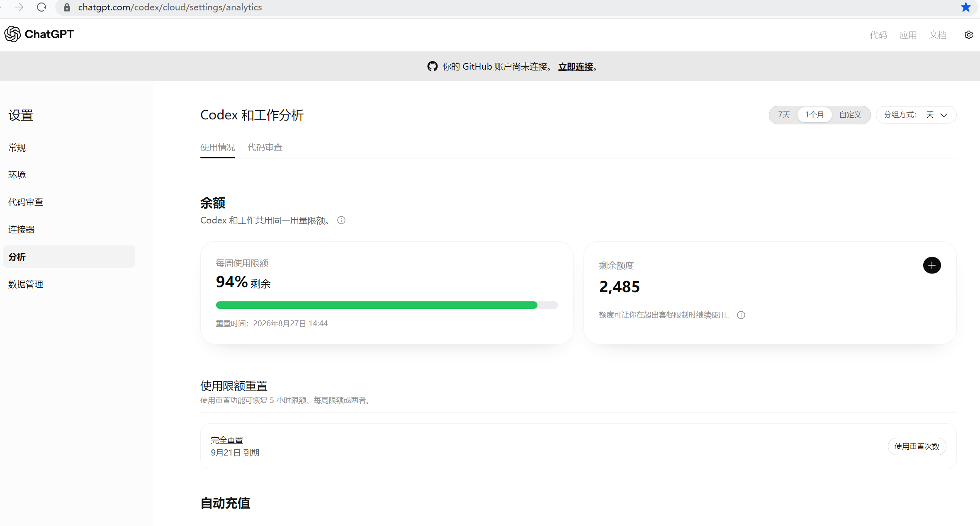Open the 应用 top navigation link

pos(908,35)
